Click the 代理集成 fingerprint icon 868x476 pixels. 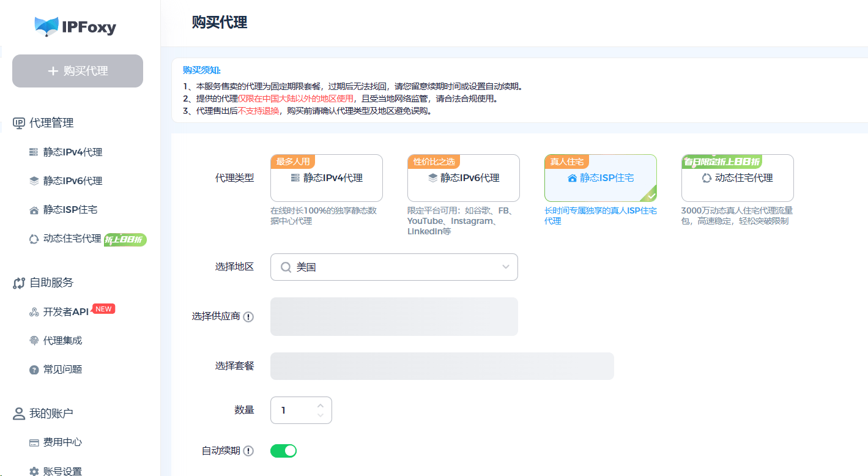(x=34, y=341)
